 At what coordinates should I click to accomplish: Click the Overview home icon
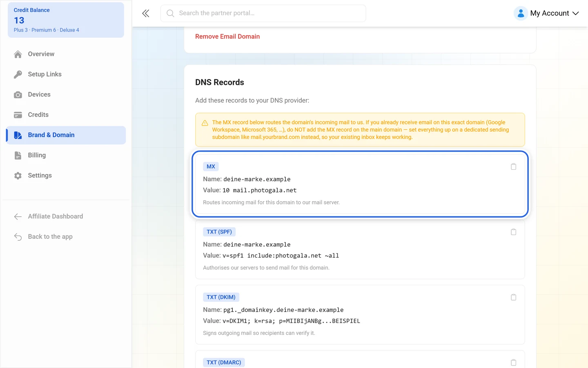coord(18,54)
